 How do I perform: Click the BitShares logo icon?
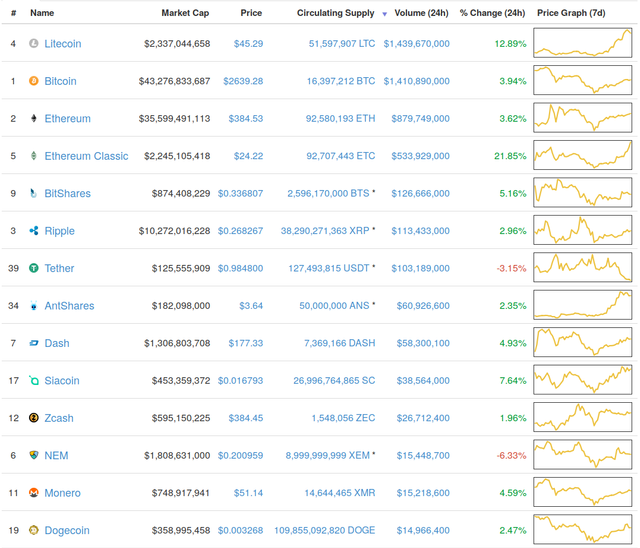point(34,193)
